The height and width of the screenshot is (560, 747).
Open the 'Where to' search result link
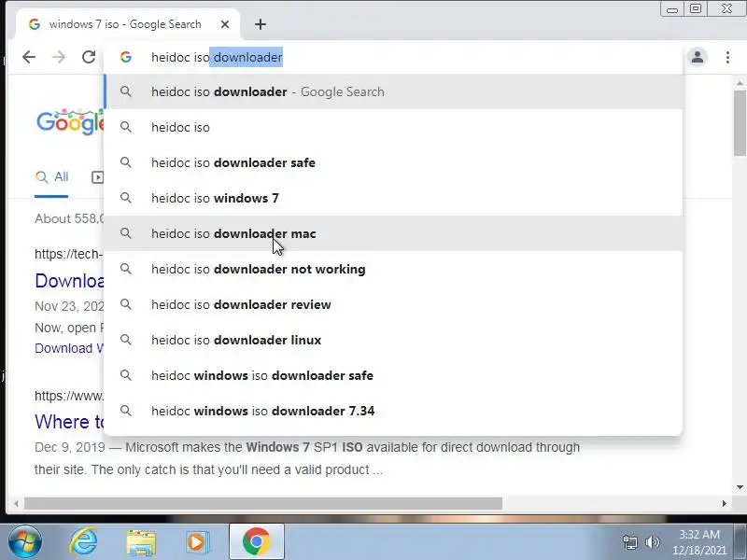[x=69, y=422]
